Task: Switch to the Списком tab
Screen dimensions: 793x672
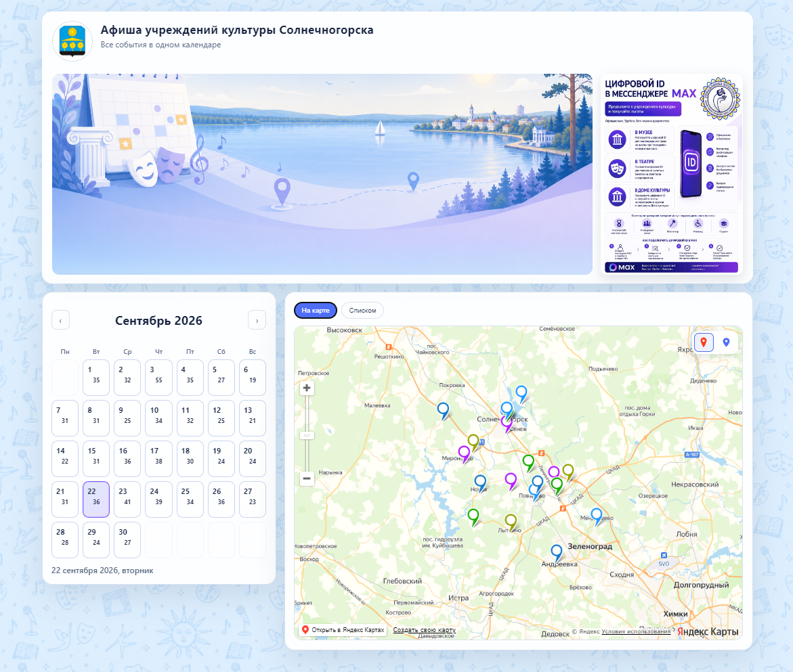Action: (x=362, y=310)
